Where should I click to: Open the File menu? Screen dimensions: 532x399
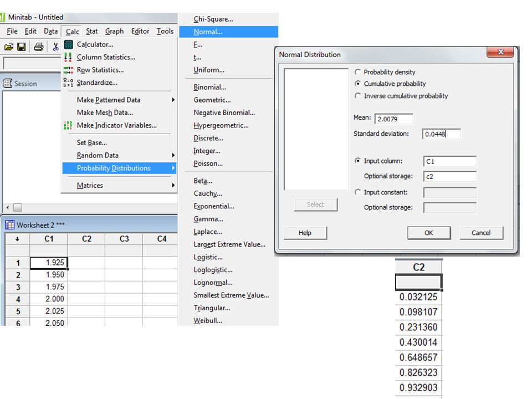tap(12, 31)
